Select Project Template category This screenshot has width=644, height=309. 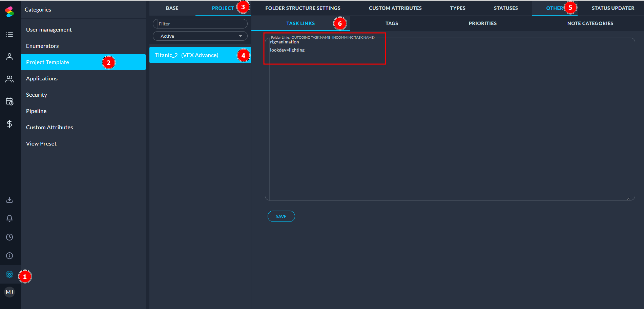pos(83,62)
